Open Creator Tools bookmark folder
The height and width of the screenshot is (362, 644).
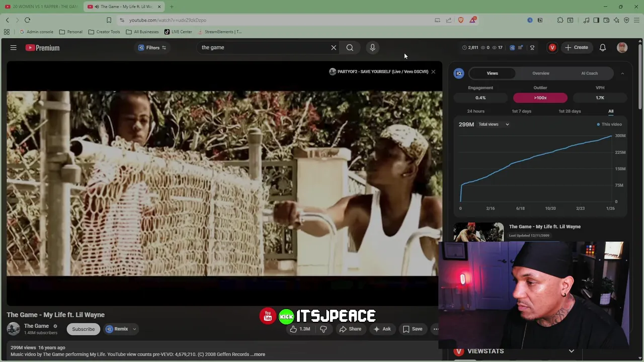104,32
